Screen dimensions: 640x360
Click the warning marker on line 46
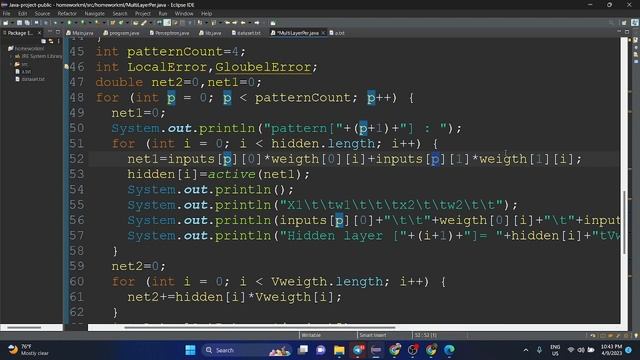[66, 67]
